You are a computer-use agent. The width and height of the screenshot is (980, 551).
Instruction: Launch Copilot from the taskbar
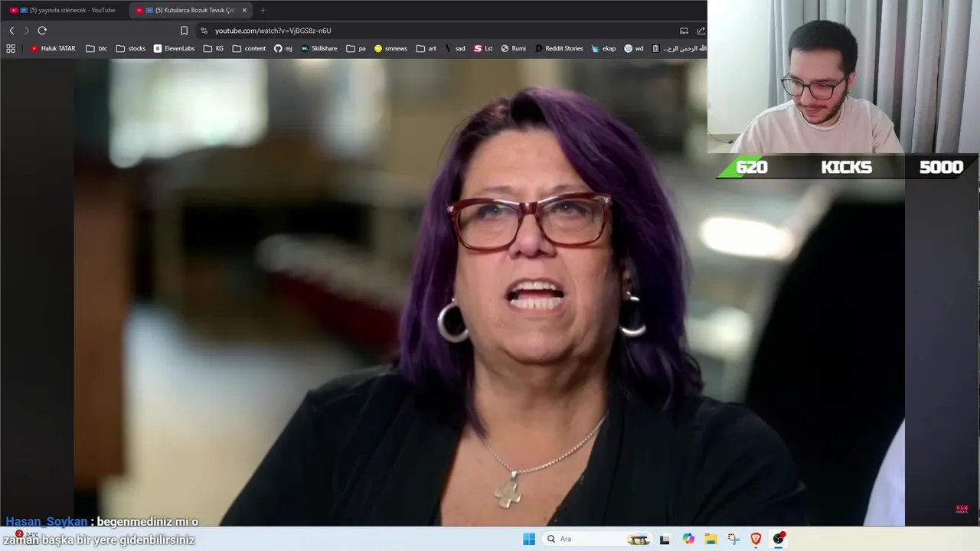[x=688, y=539]
